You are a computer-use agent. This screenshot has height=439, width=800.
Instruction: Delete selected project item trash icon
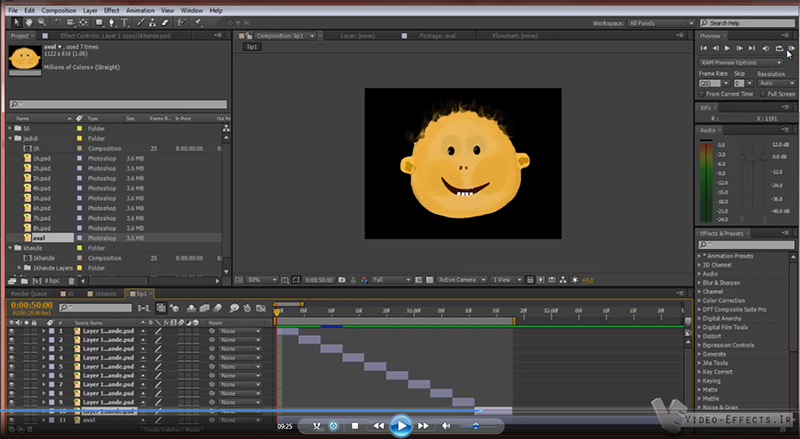click(x=71, y=281)
